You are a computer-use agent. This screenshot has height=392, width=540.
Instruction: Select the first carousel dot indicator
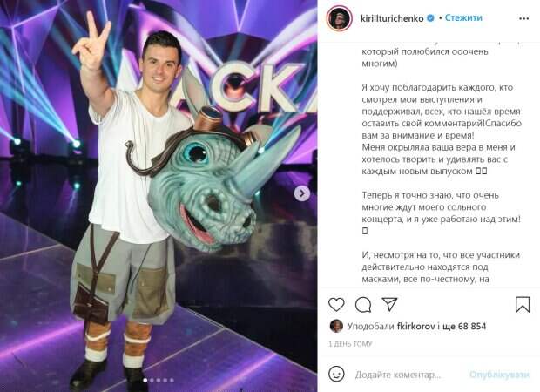tap(145, 381)
